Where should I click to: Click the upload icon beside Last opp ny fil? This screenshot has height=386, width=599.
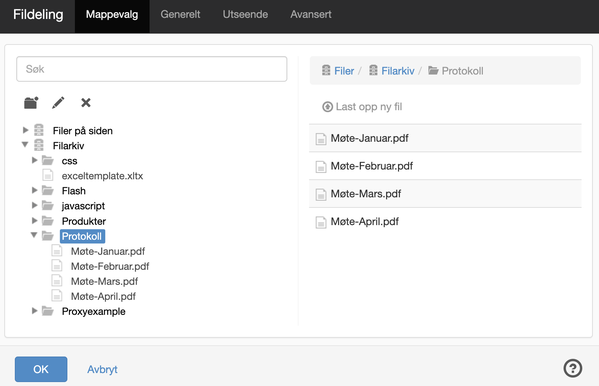pos(327,107)
